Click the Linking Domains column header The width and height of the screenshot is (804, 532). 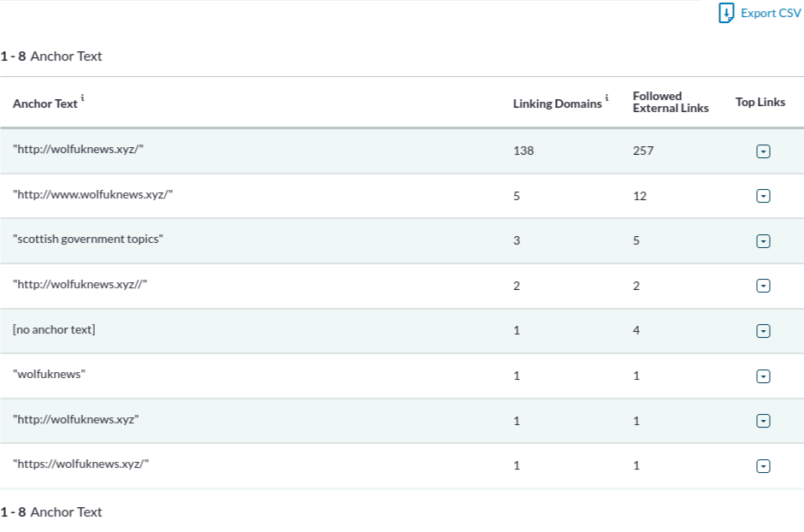pyautogui.click(x=557, y=103)
